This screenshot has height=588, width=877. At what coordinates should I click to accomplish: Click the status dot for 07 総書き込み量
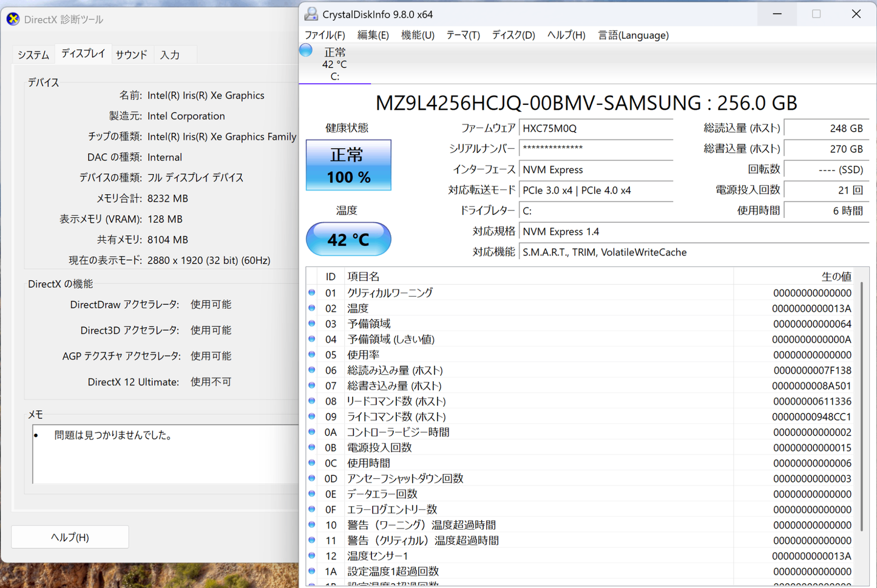pos(312,385)
